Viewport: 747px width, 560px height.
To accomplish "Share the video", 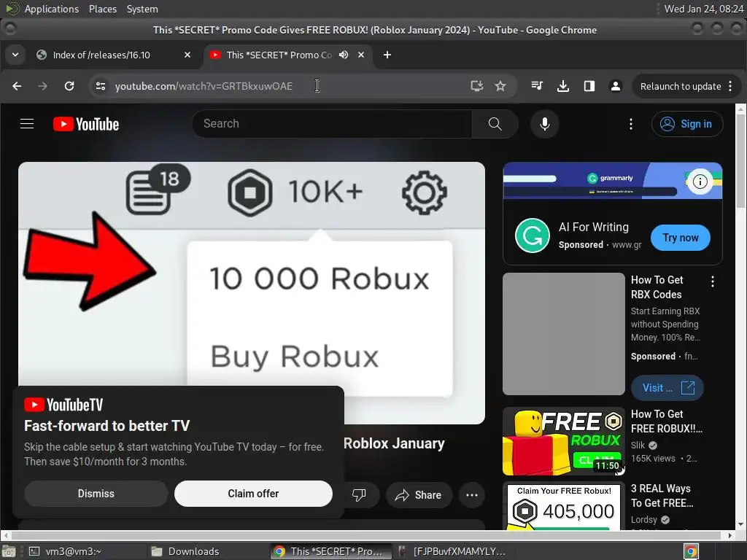I will pyautogui.click(x=418, y=495).
